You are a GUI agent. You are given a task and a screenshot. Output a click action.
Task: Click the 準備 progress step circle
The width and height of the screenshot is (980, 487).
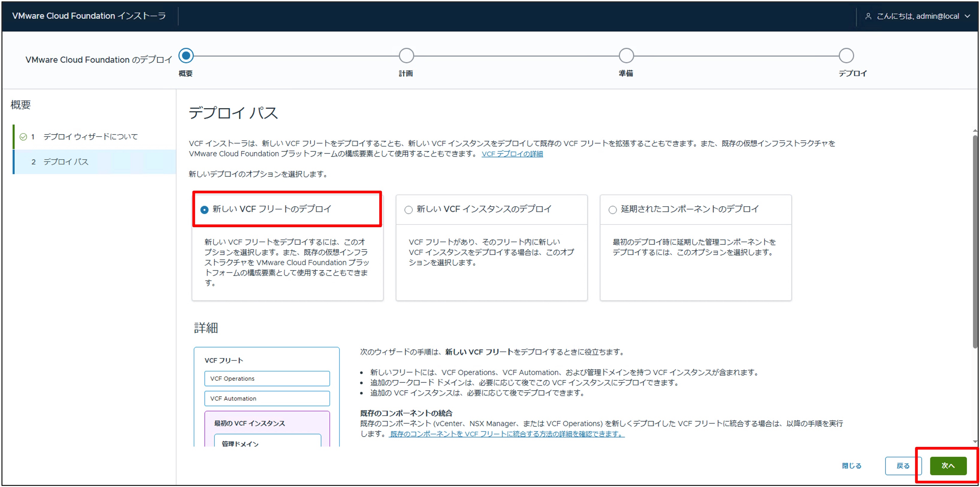(x=626, y=56)
